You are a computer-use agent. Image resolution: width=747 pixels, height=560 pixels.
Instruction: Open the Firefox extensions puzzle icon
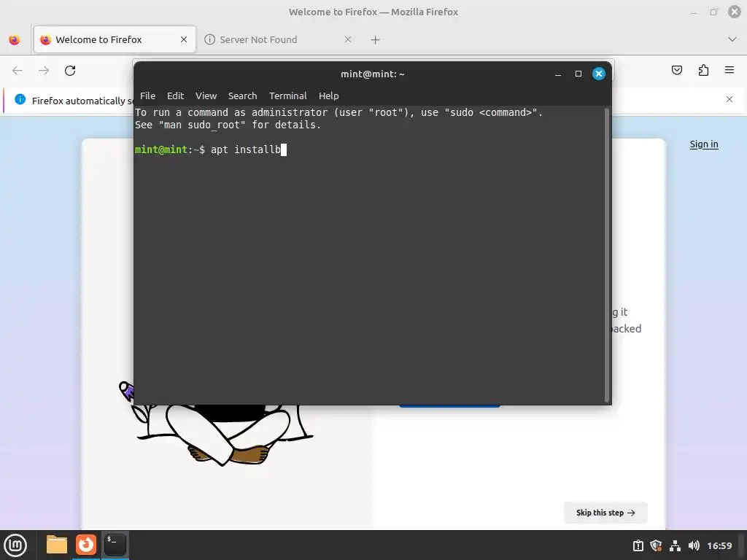703,71
